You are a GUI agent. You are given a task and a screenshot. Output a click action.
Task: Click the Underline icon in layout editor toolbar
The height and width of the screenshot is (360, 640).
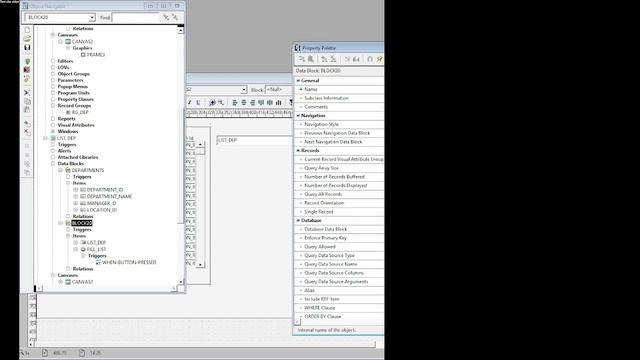(x=198, y=102)
